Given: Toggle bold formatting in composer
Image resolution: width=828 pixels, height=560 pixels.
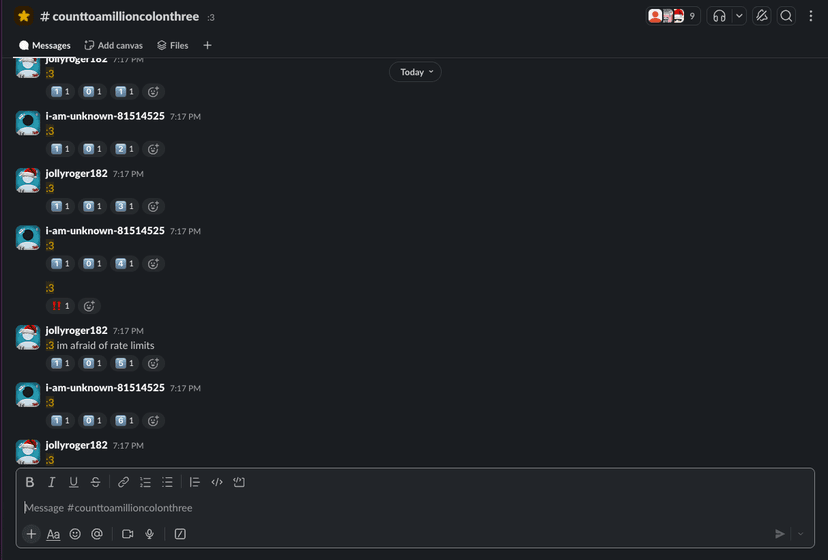Looking at the screenshot, I should 30,482.
